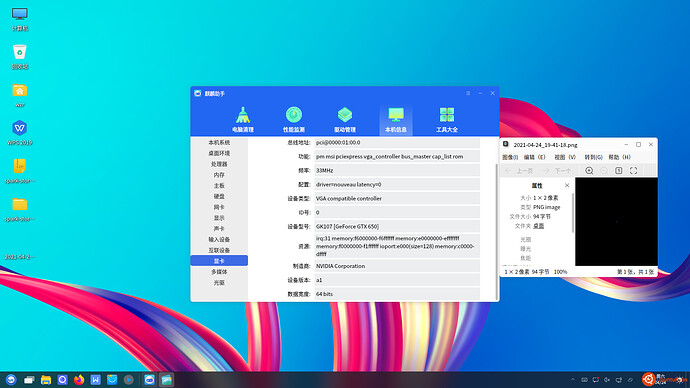
Task: Click the 桌面 folder link in properties
Action: tap(539, 226)
